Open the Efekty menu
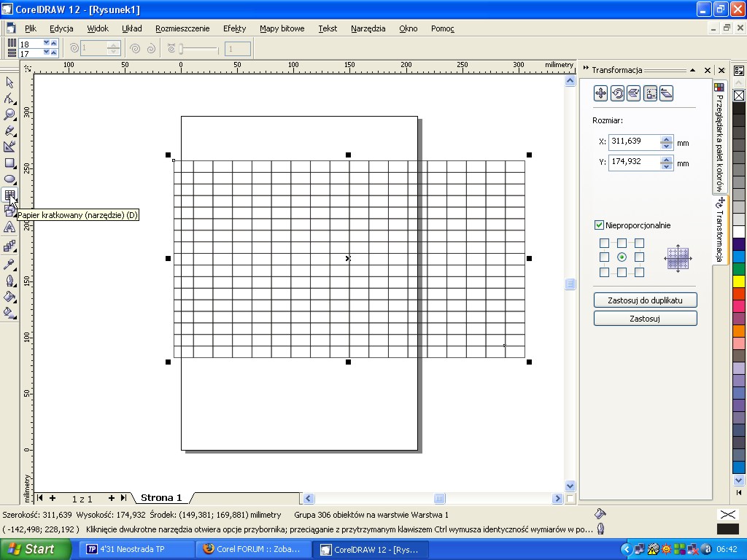 [x=234, y=28]
